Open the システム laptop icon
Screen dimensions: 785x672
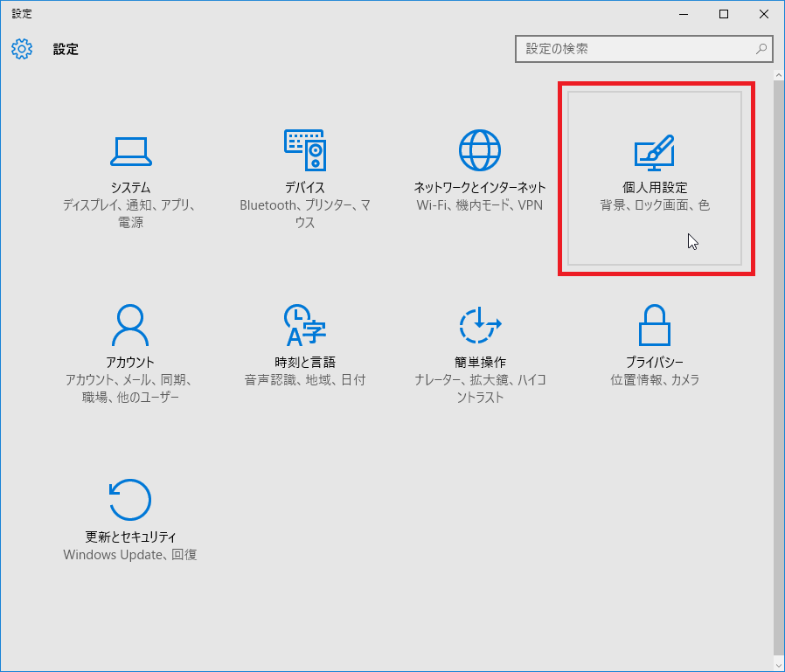[x=130, y=151]
